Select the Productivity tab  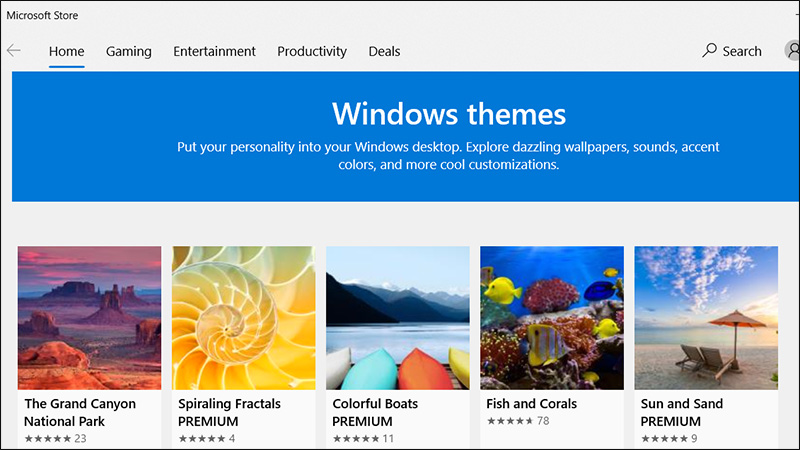(x=312, y=52)
